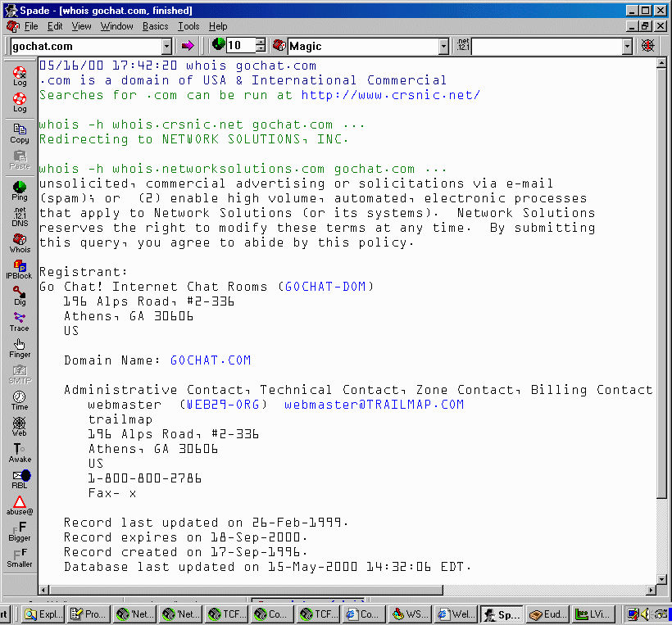The image size is (672, 625).
Task: Switch to the Eudora taskbar button
Action: point(546,614)
